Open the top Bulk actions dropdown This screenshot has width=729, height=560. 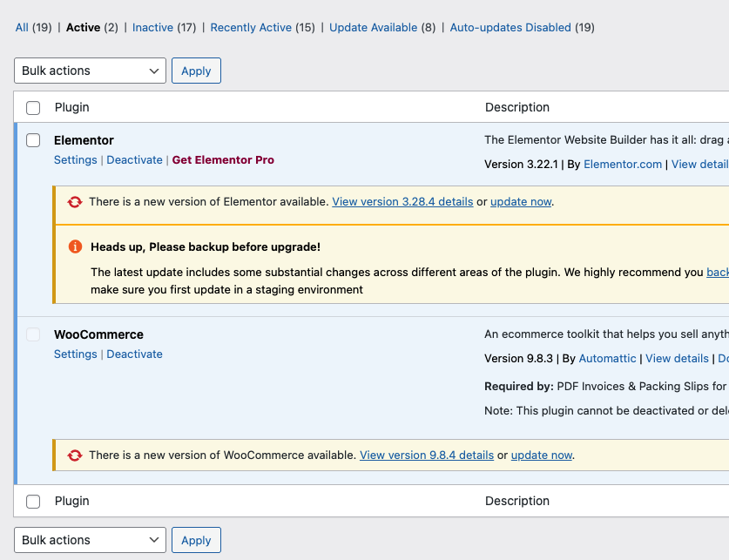91,71
